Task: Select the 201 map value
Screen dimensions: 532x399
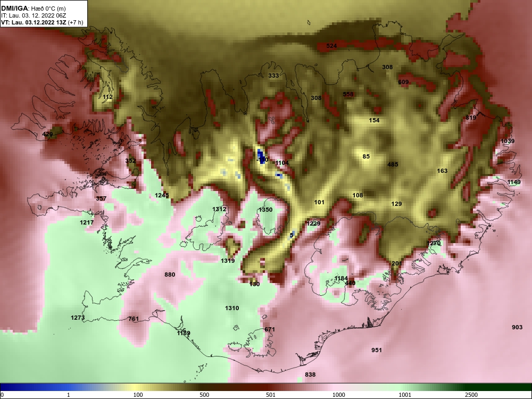Action: 397,264
